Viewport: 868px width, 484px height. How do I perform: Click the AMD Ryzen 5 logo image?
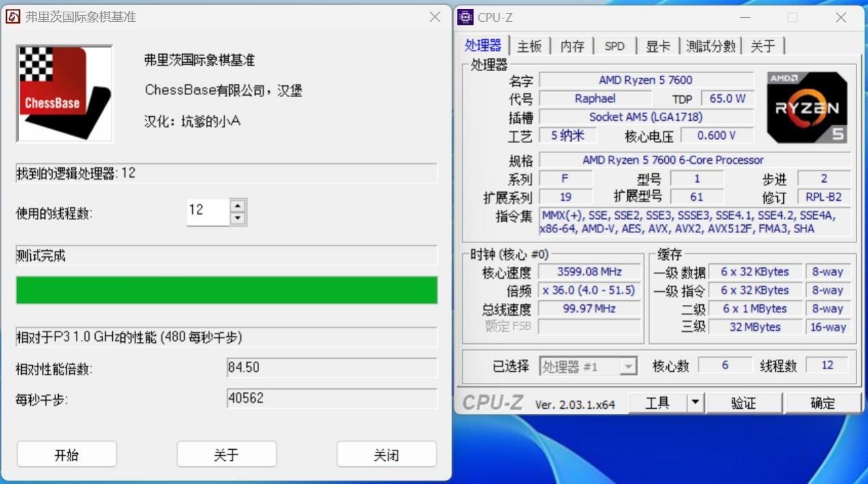806,107
